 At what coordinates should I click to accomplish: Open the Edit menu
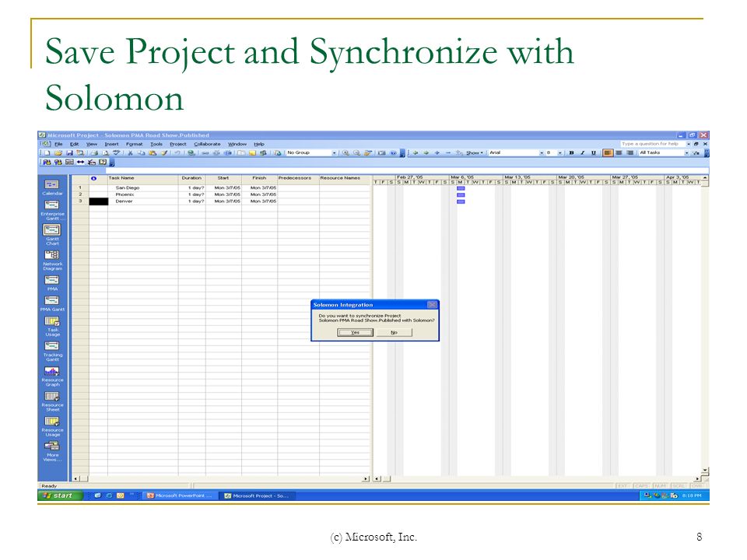(75, 144)
